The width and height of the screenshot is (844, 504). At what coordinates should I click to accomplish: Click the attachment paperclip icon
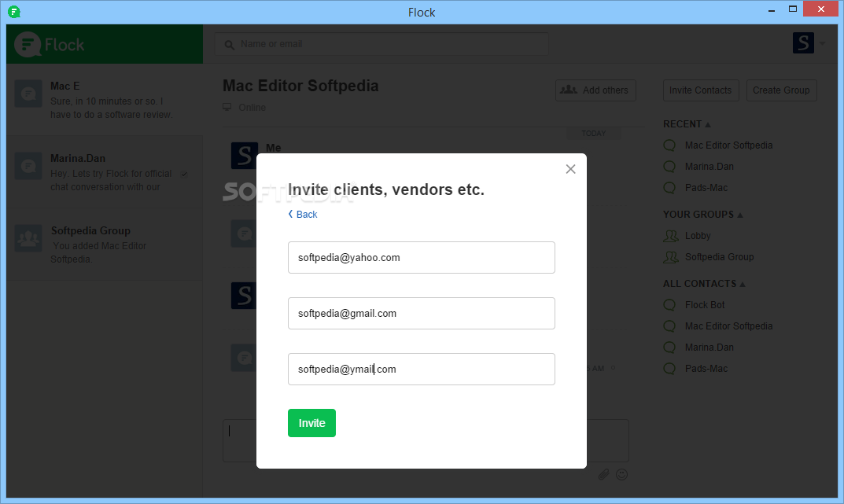(603, 474)
